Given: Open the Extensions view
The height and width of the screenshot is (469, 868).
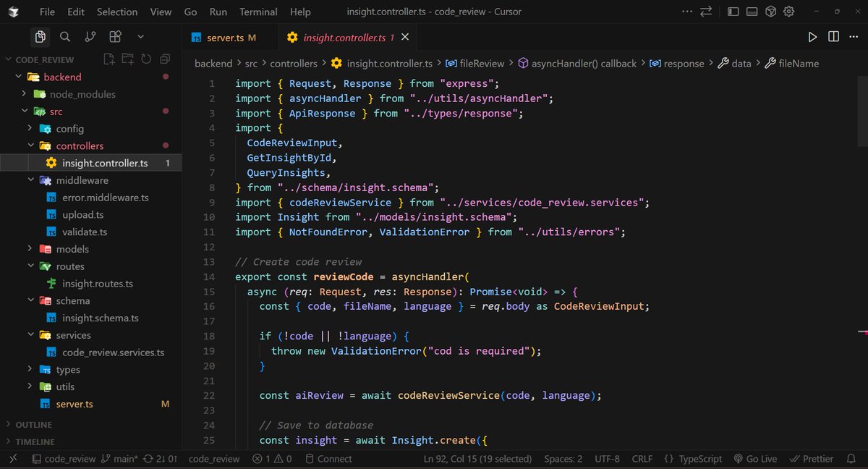Looking at the screenshot, I should (x=114, y=36).
